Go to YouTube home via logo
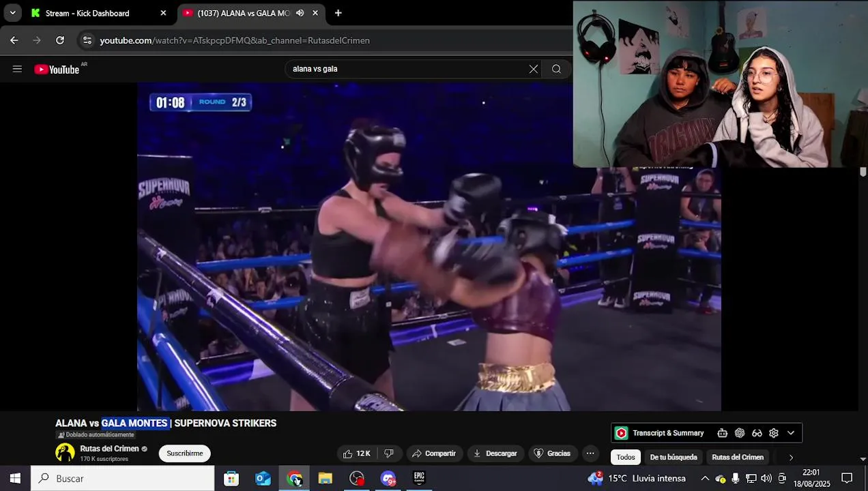Viewport: 868px width, 491px height. coord(57,69)
